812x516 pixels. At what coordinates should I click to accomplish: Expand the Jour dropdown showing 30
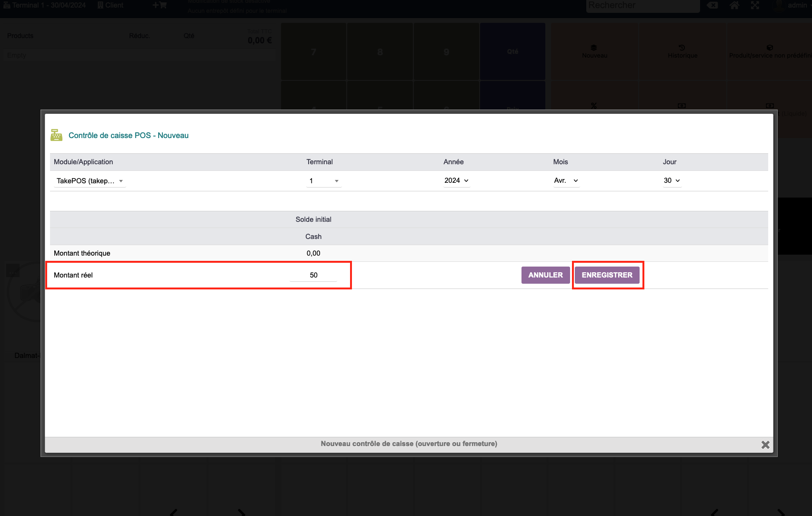(x=672, y=181)
